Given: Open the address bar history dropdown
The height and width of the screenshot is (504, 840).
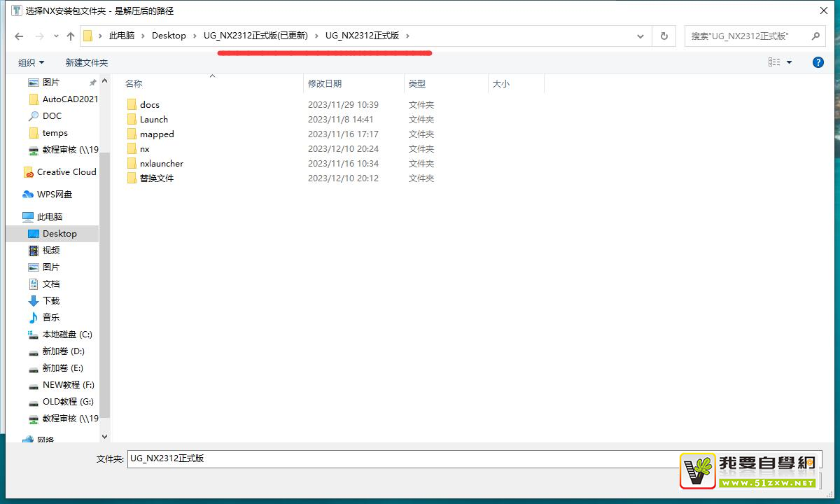Looking at the screenshot, I should coord(640,36).
